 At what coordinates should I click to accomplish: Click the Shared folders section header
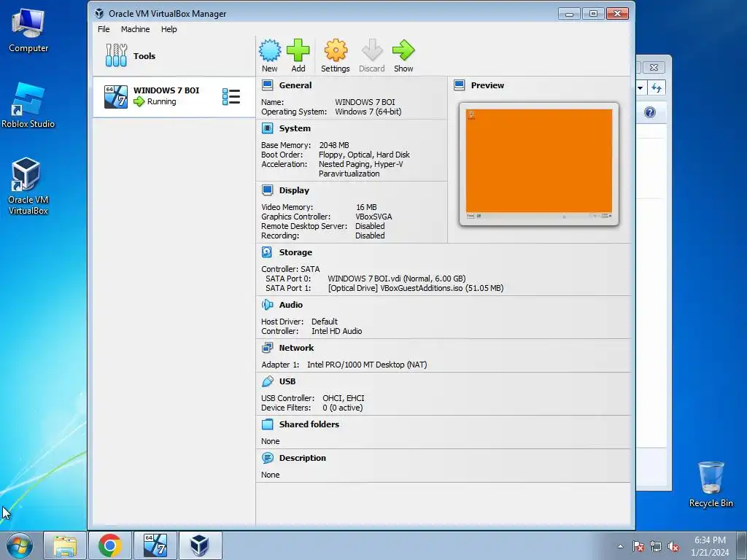(309, 424)
